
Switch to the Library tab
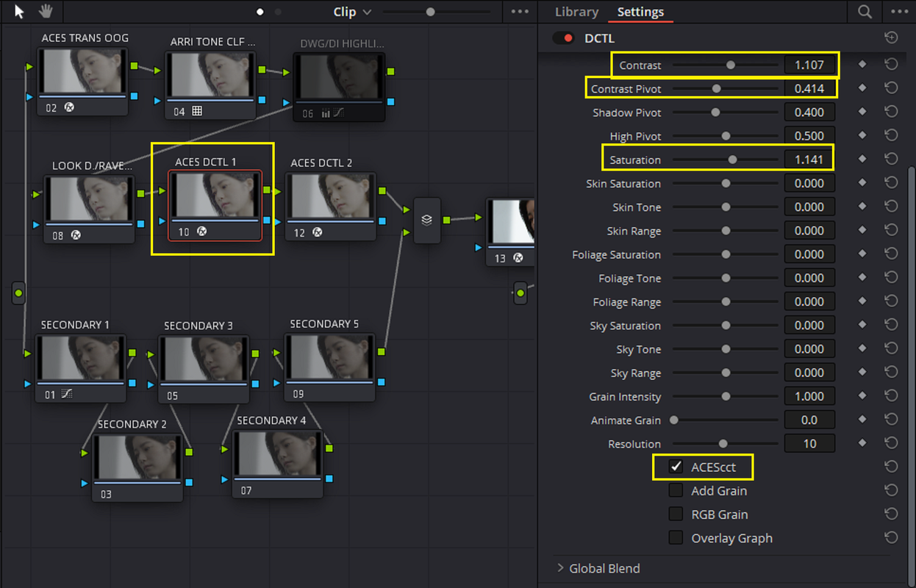[x=576, y=12]
